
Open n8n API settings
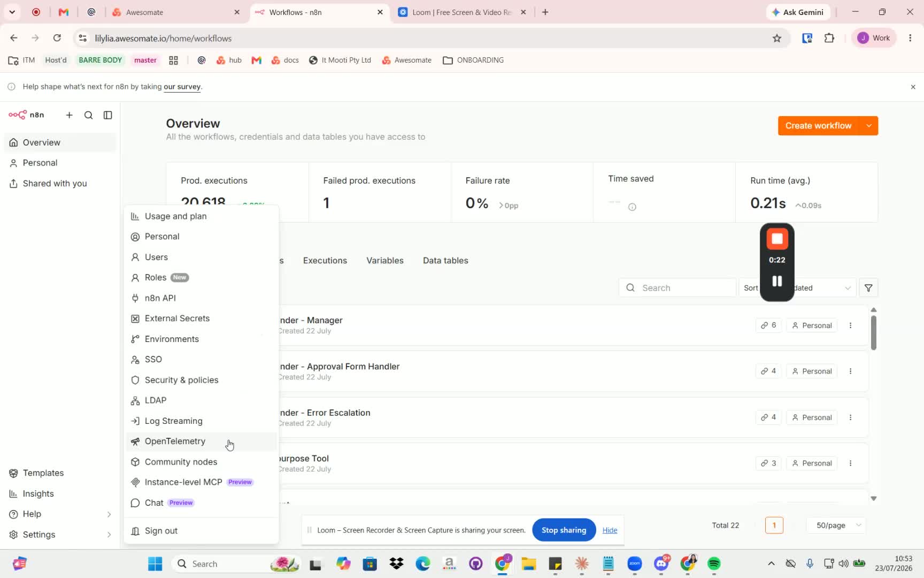point(201,298)
